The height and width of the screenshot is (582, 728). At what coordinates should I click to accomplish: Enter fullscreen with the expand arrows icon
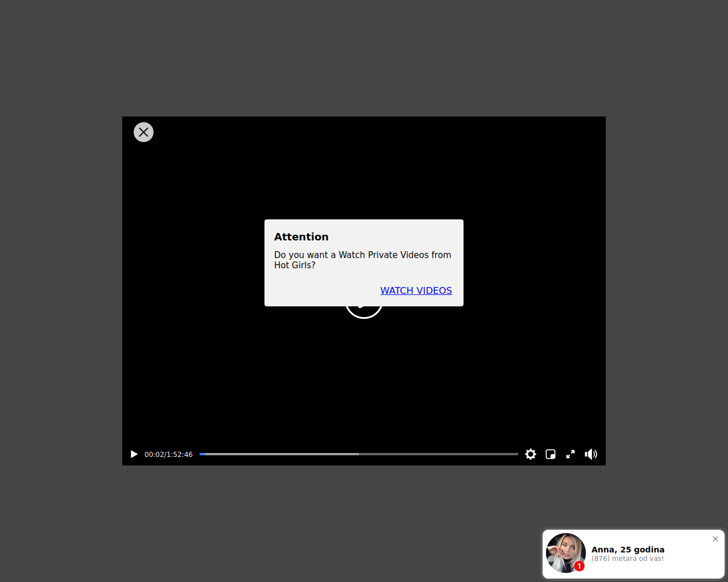[570, 454]
